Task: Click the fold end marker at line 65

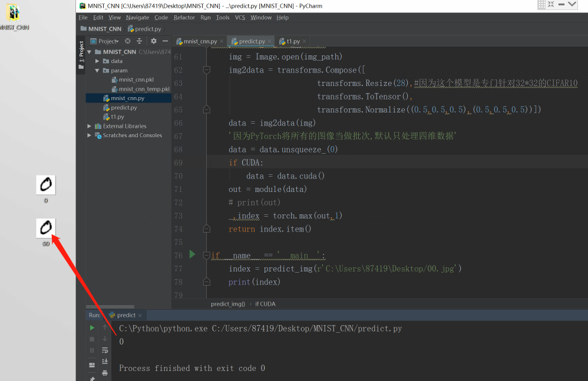Action: [206, 110]
